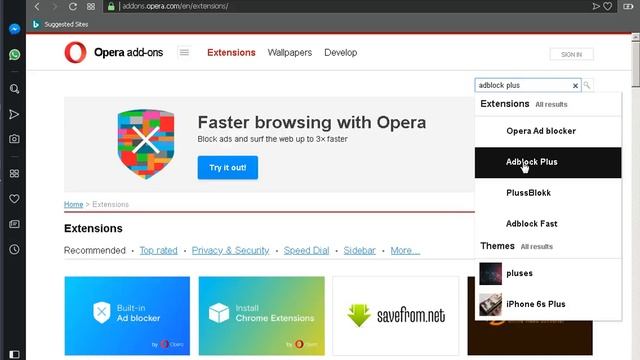Switch to the Extensions tab

231,53
